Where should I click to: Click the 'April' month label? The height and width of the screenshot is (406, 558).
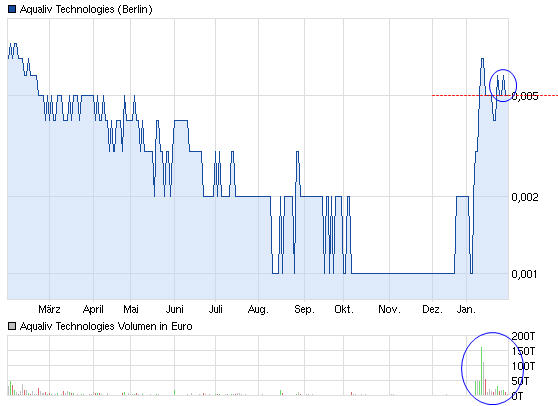(x=93, y=309)
